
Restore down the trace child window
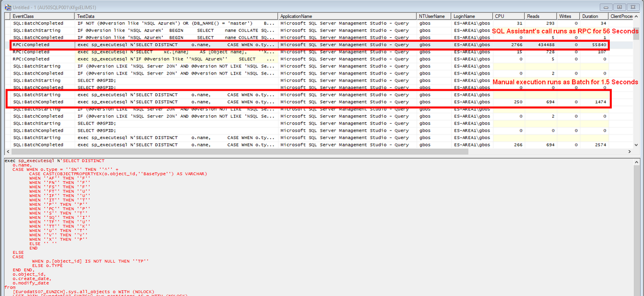click(619, 7)
